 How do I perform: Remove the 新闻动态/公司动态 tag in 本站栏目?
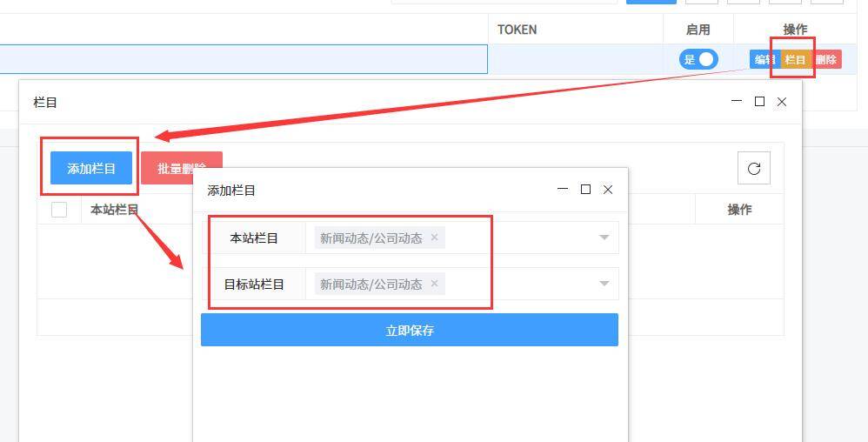pyautogui.click(x=434, y=238)
